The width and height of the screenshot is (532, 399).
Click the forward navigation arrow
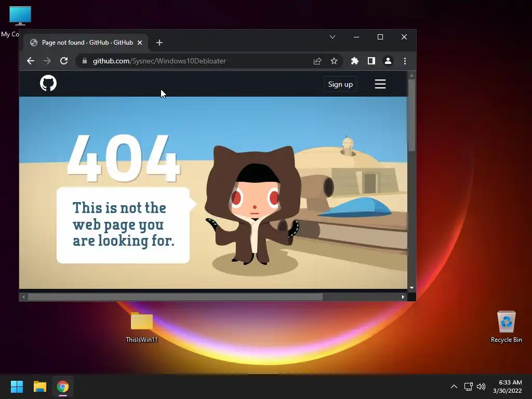click(47, 61)
